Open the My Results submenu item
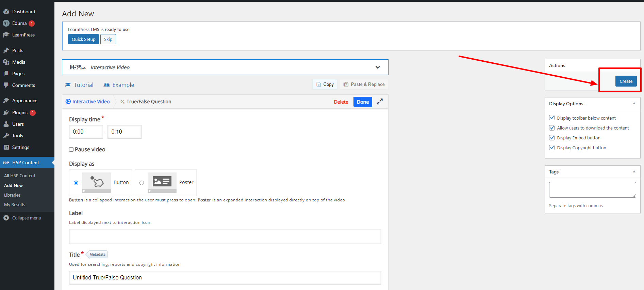Screen dimensions: 644x290 pyautogui.click(x=15, y=205)
